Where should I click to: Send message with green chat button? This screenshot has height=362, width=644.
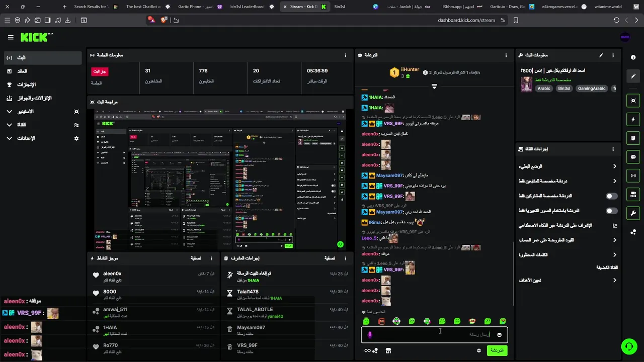click(x=497, y=350)
